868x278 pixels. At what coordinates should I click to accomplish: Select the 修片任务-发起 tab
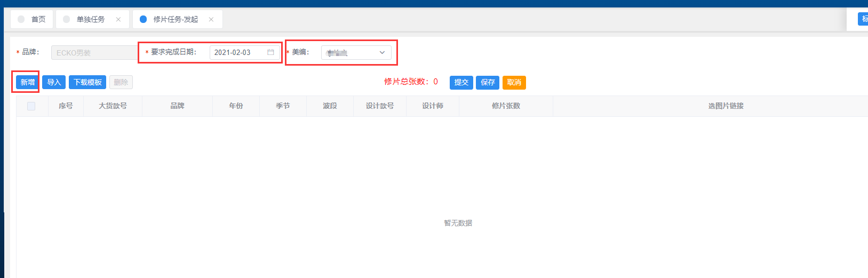(x=175, y=19)
